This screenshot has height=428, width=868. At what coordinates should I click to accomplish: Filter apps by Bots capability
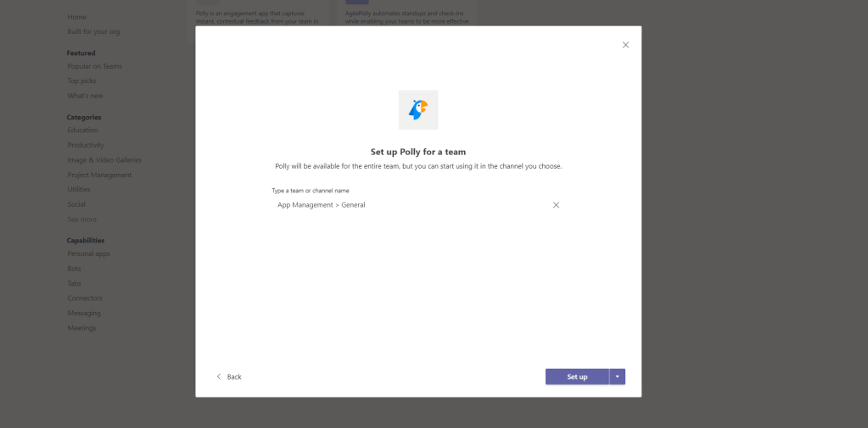pyautogui.click(x=75, y=269)
